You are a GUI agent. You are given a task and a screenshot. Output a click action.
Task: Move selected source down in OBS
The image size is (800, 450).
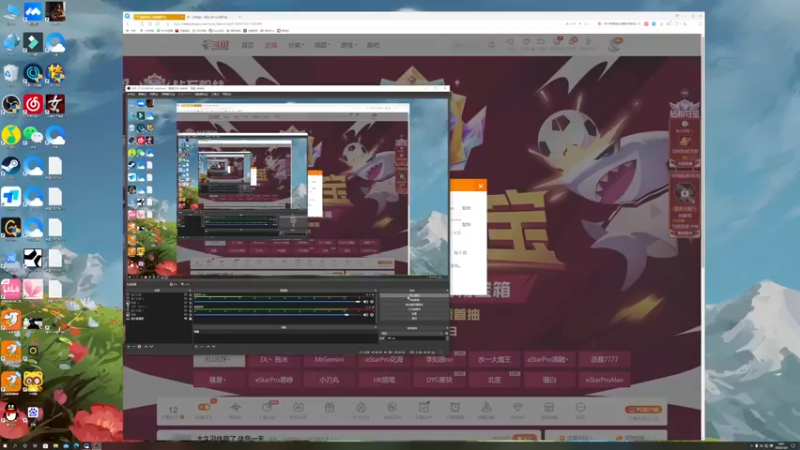152,346
